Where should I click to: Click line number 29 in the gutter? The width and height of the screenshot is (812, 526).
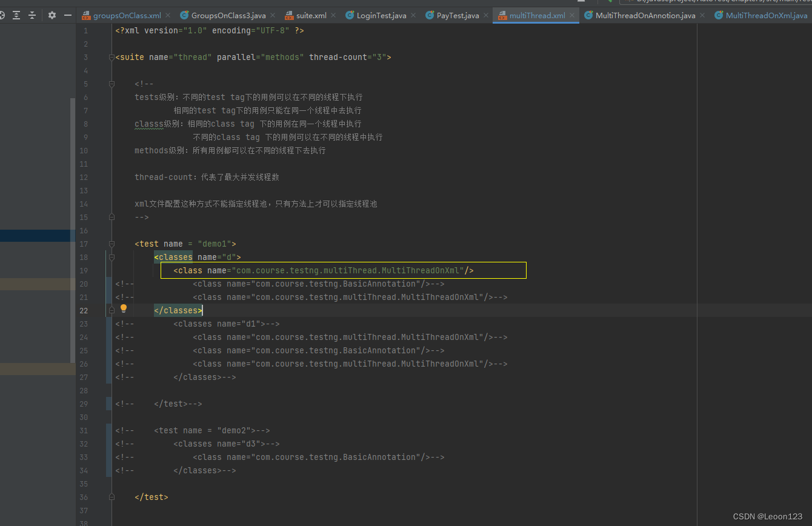tap(84, 404)
